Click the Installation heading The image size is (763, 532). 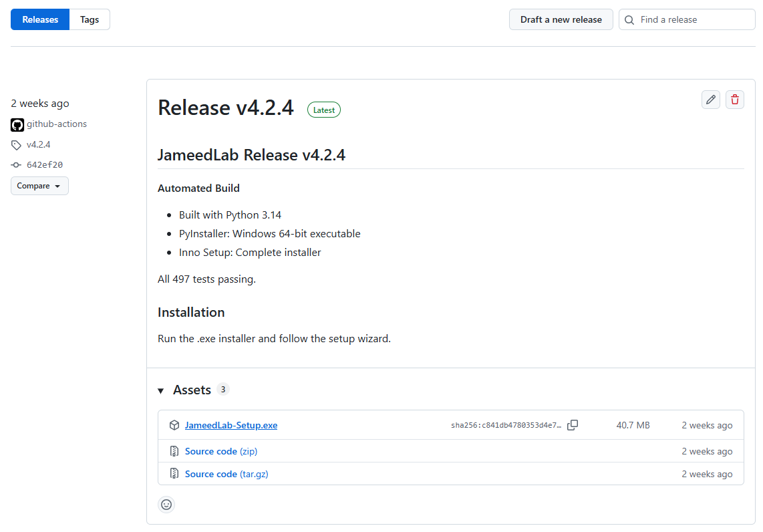pos(191,312)
